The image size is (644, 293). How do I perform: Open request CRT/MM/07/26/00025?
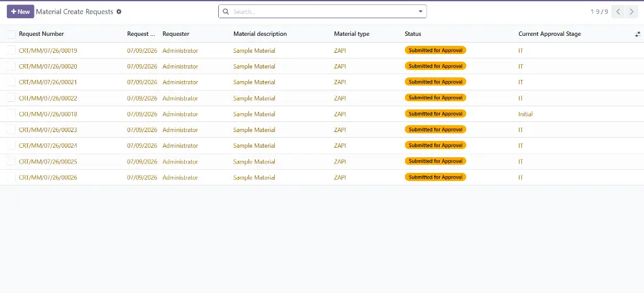click(48, 162)
